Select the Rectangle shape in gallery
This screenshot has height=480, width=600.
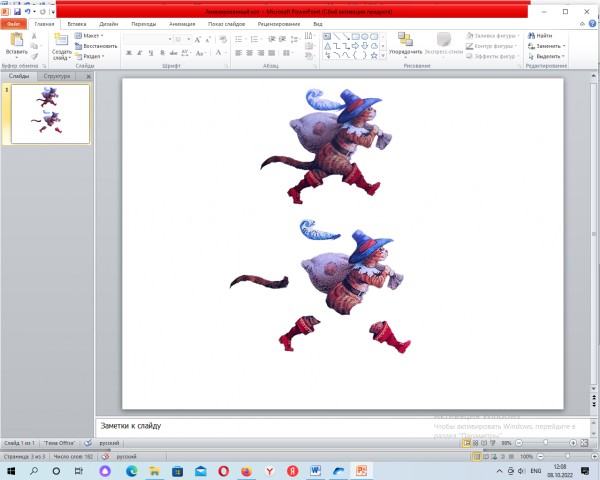point(355,37)
